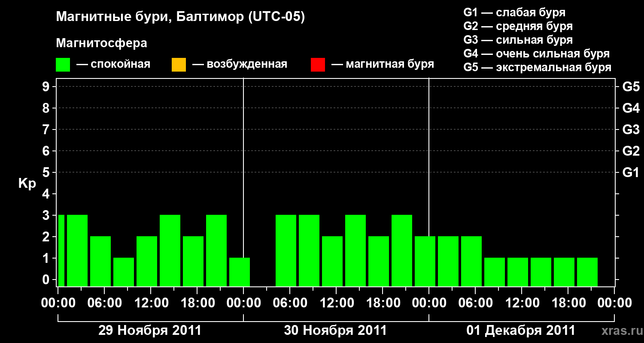Click the '00:00' label at the chart's right end
644x343 pixels.
pos(614,303)
